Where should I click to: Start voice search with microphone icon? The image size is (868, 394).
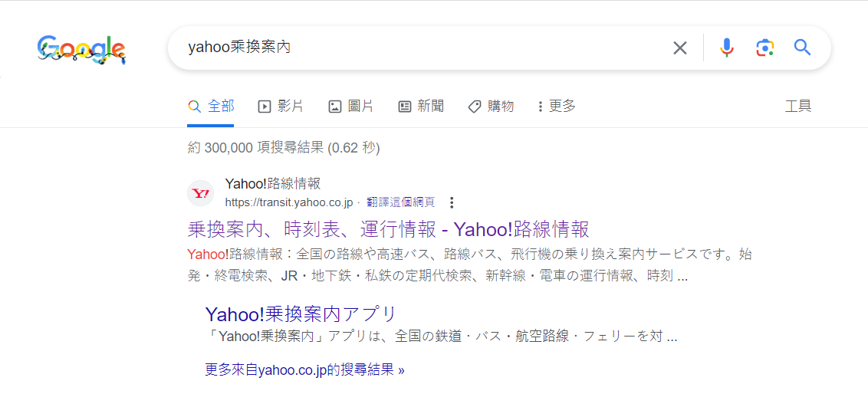727,48
